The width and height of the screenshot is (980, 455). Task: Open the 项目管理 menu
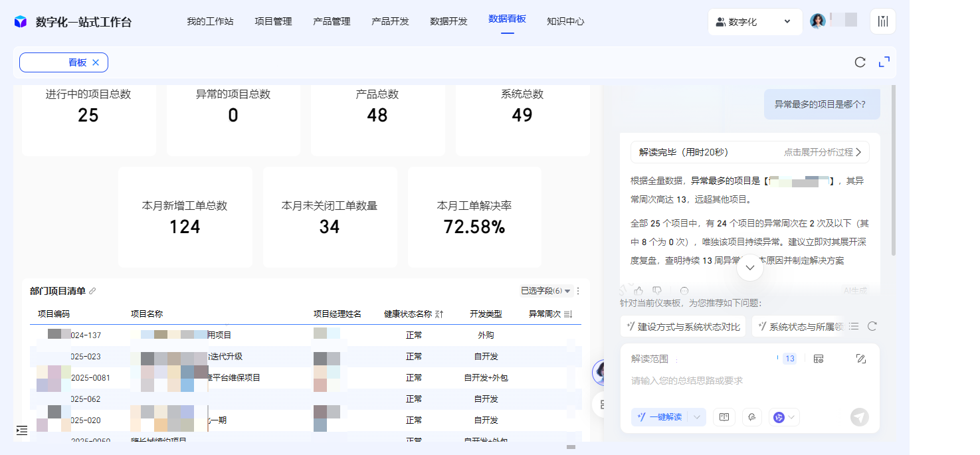(x=273, y=21)
